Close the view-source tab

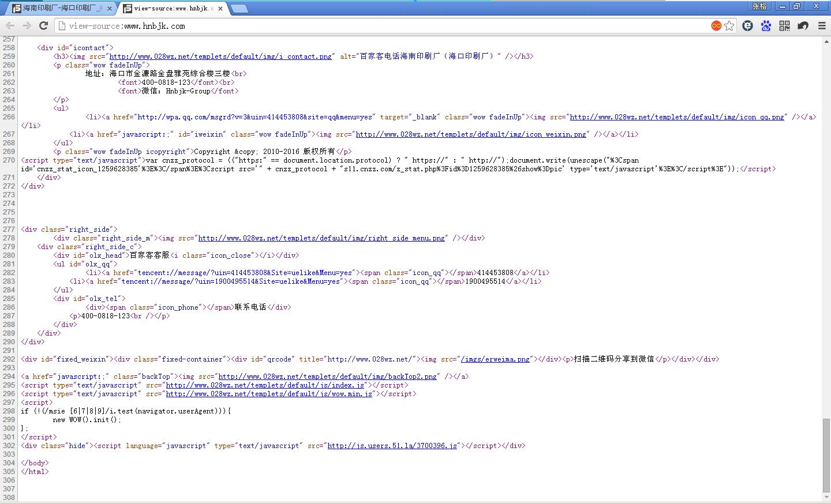point(220,9)
